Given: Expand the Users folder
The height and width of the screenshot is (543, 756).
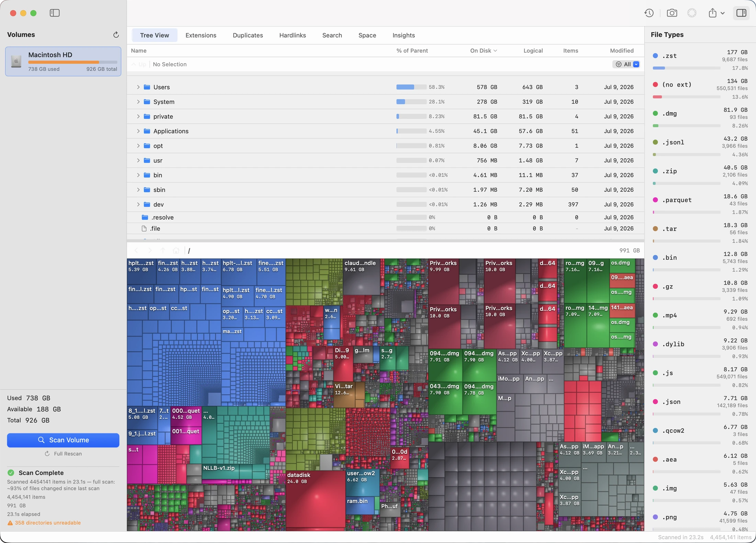Looking at the screenshot, I should click(x=138, y=87).
